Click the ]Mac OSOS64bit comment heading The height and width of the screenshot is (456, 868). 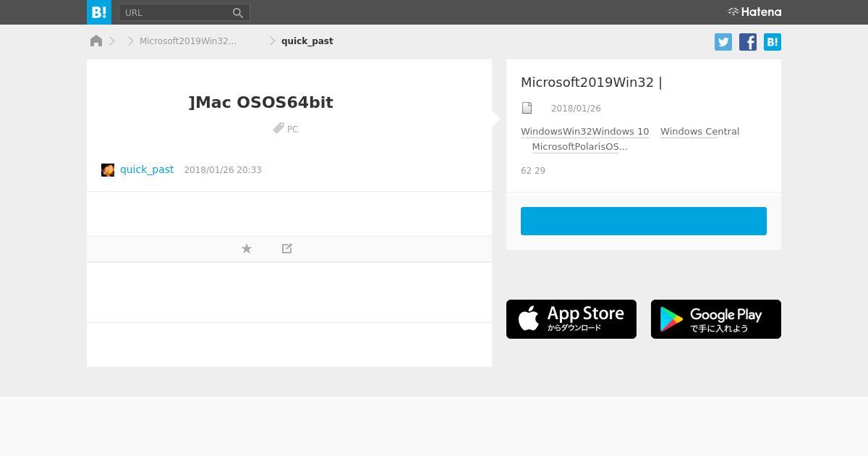[260, 102]
